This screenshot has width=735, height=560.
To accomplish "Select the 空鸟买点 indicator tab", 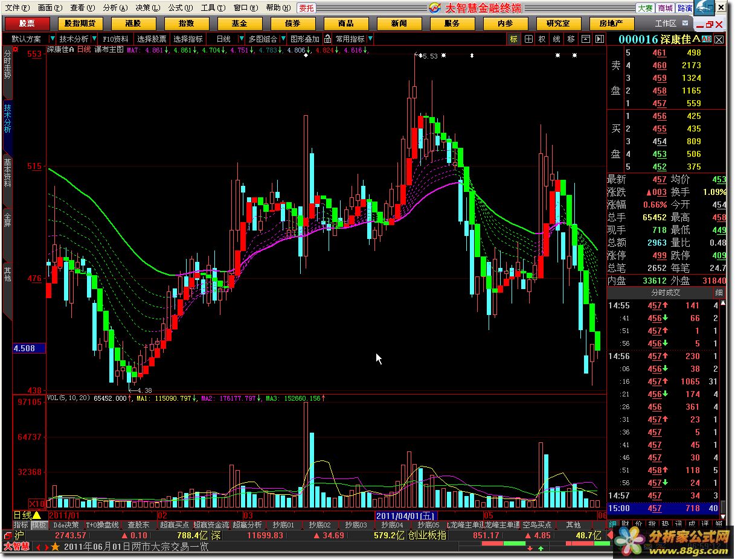I will pyautogui.click(x=538, y=525).
